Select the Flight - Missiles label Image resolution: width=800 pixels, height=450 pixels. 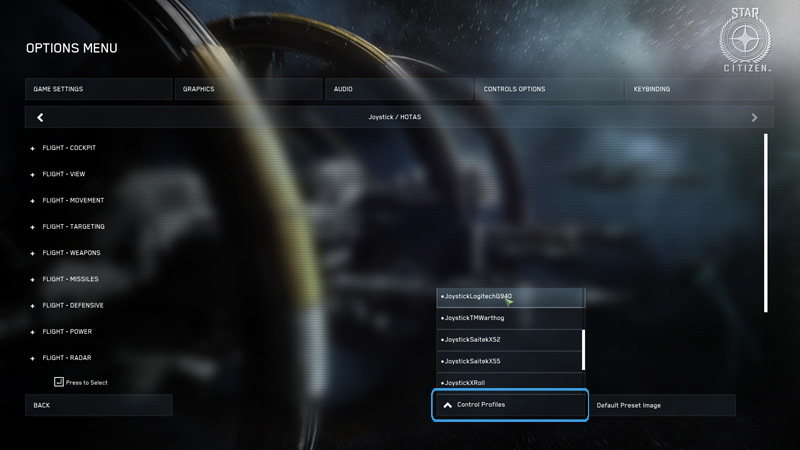(x=70, y=279)
